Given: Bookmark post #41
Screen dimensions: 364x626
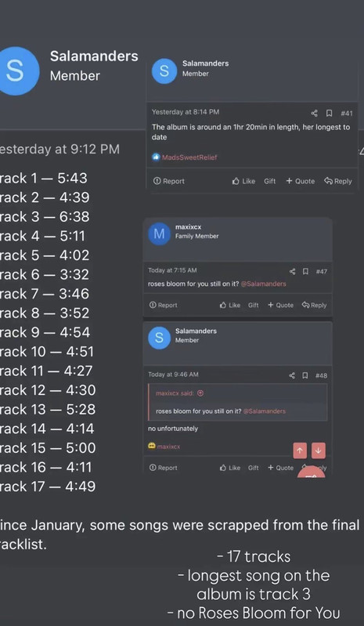Looking at the screenshot, I should (329, 114).
